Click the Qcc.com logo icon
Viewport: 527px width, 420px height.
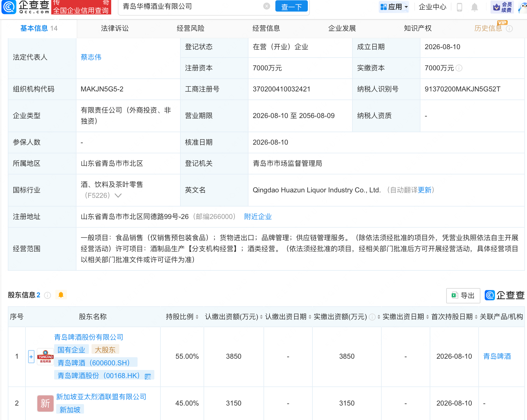pos(9,7)
